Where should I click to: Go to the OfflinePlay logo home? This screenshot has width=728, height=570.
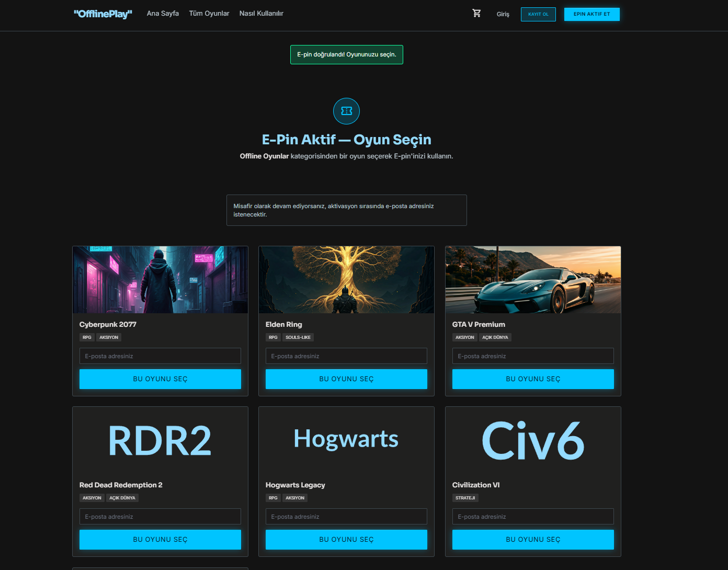click(x=103, y=14)
